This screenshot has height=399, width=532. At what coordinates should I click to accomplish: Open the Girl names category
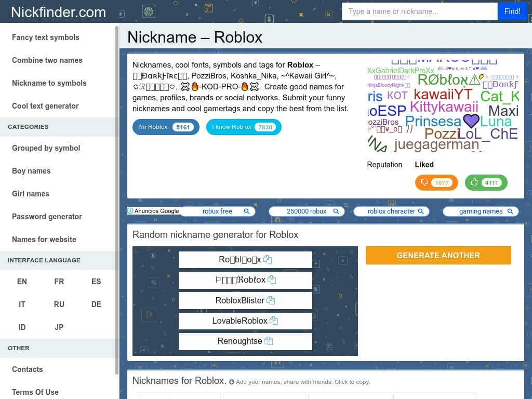tap(31, 194)
